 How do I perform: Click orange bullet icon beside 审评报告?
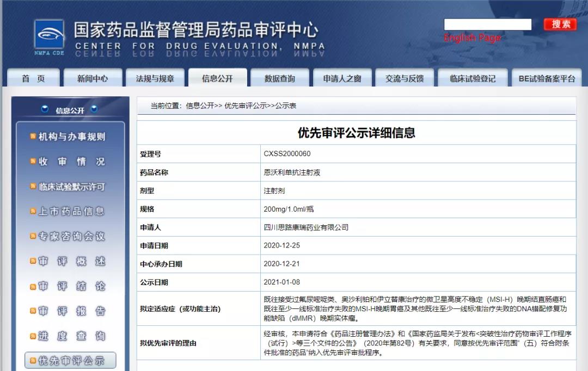[33, 311]
